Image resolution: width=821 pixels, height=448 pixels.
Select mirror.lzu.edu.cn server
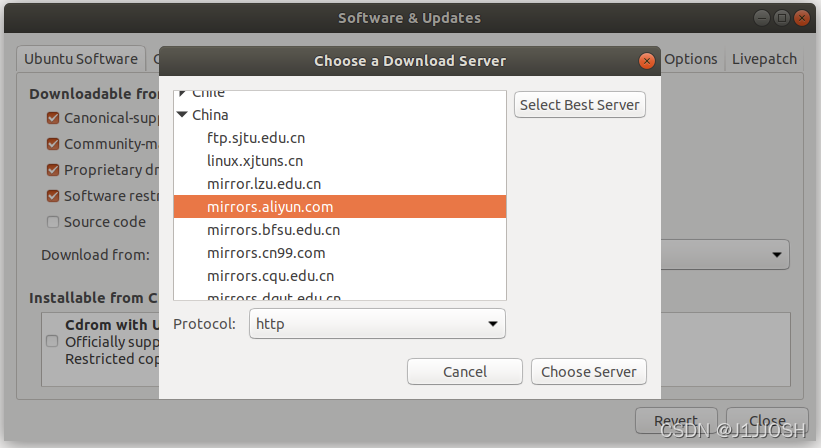point(340,184)
